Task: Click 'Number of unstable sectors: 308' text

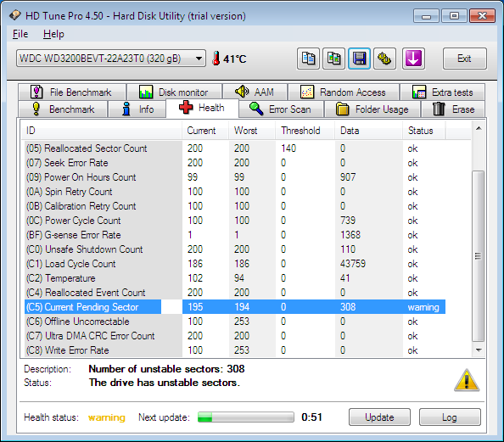Action: click(x=166, y=369)
